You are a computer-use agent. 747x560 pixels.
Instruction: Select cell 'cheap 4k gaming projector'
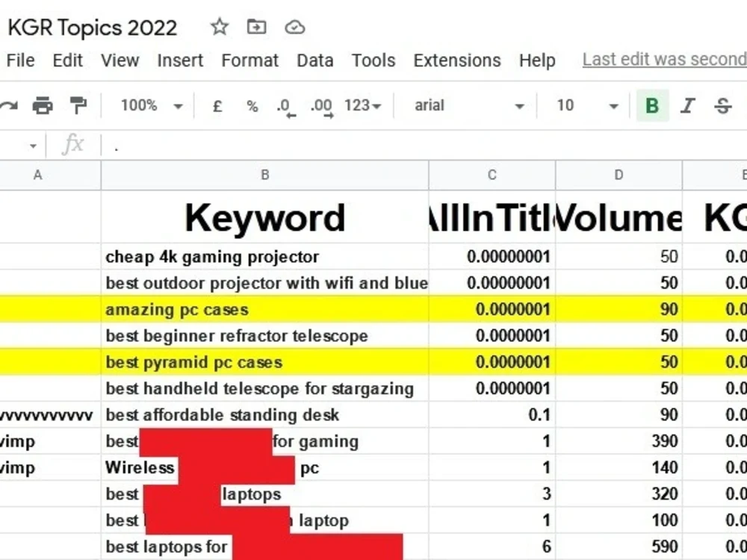click(265, 257)
